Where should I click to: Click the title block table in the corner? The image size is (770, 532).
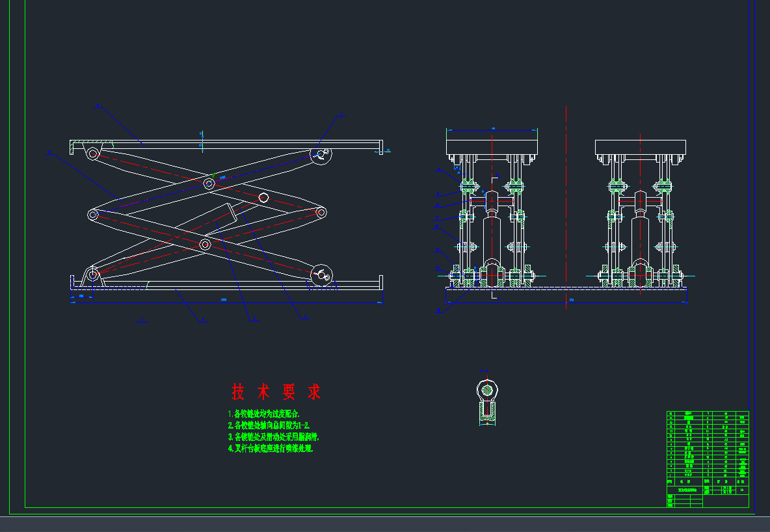tap(708, 459)
